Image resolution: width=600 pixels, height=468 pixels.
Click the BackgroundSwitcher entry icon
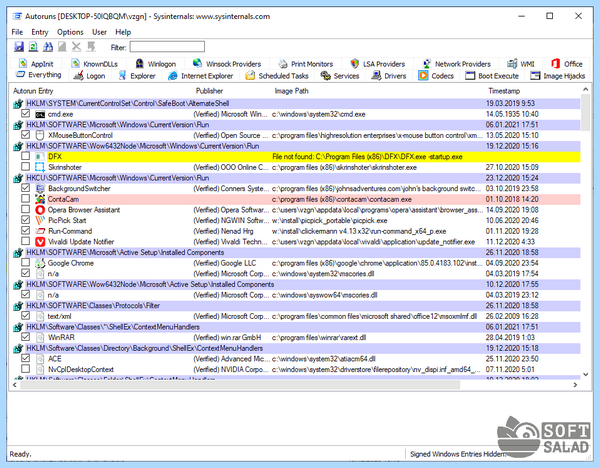[x=40, y=189]
